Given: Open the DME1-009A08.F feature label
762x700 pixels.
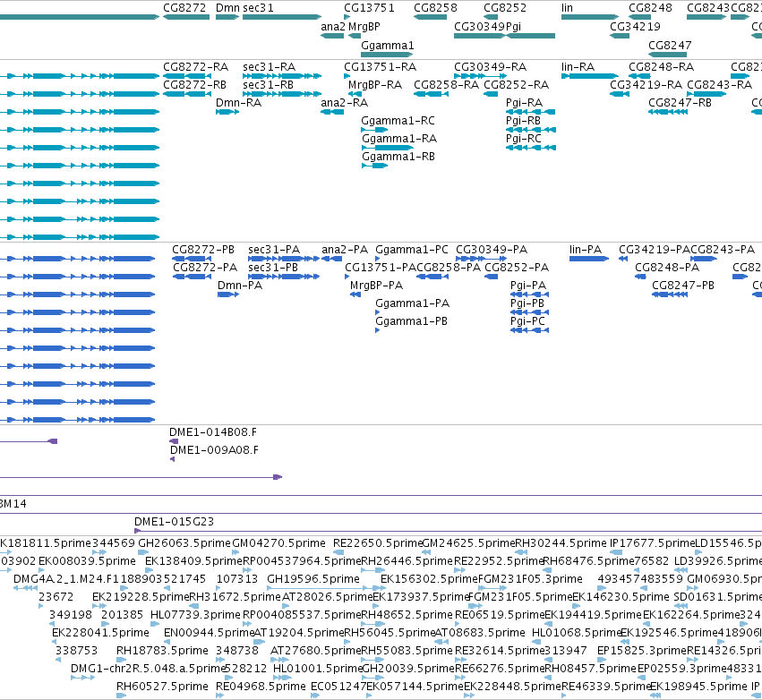Looking at the screenshot, I should 214,450.
